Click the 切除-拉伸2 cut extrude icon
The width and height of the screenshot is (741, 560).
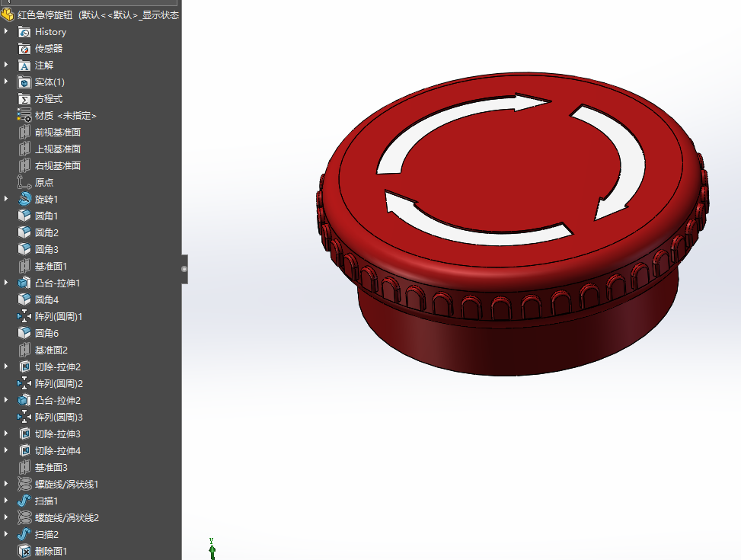click(x=24, y=366)
